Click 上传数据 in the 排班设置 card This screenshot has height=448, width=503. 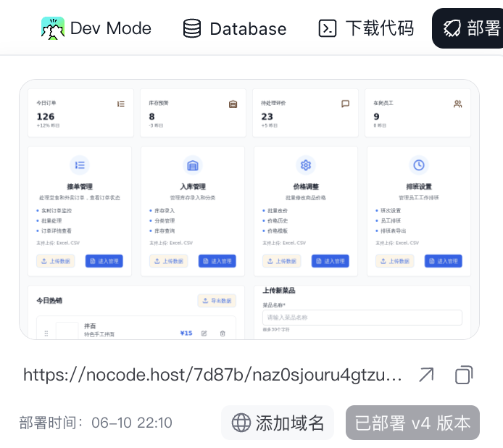pos(395,261)
